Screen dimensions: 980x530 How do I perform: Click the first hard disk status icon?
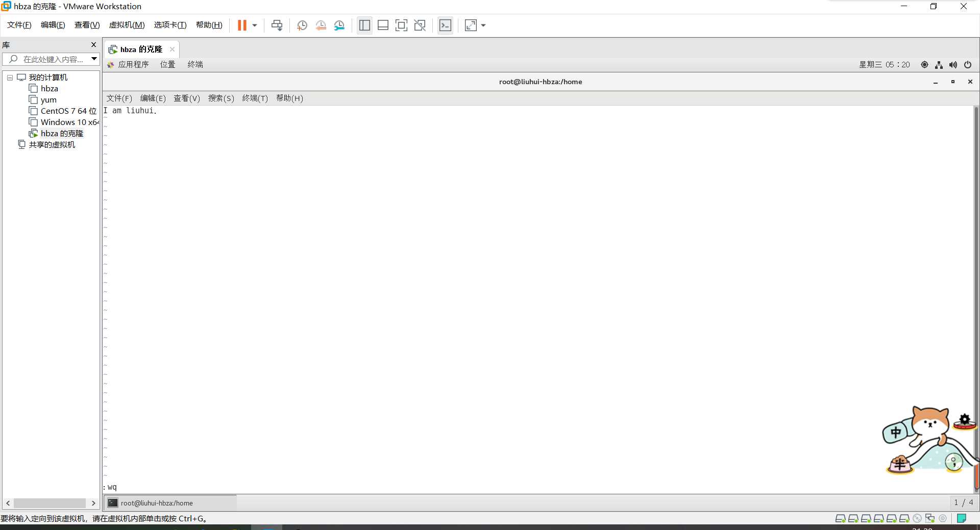pyautogui.click(x=840, y=519)
